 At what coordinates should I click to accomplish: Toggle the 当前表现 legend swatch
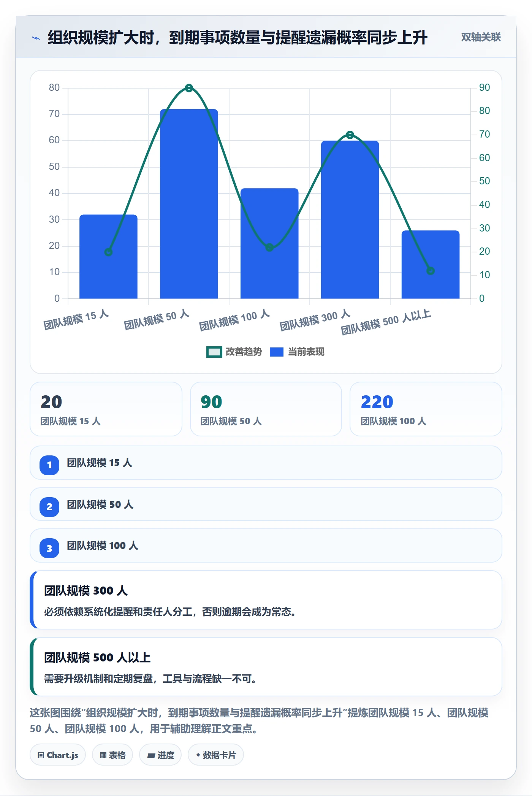tap(277, 352)
